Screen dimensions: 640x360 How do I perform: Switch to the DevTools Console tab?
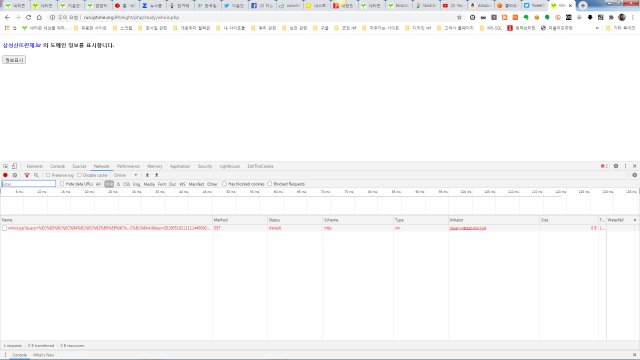(58, 166)
